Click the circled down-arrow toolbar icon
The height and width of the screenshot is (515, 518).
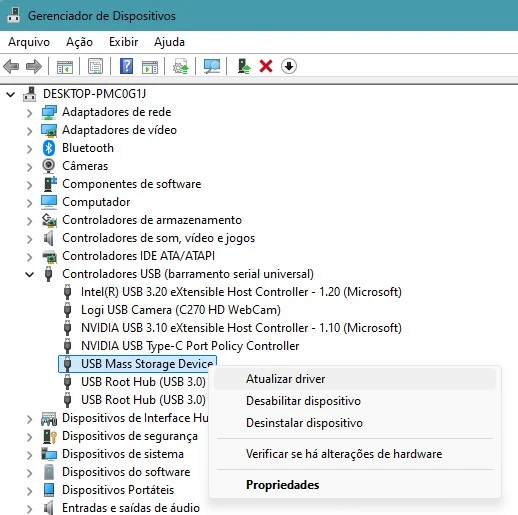point(289,66)
